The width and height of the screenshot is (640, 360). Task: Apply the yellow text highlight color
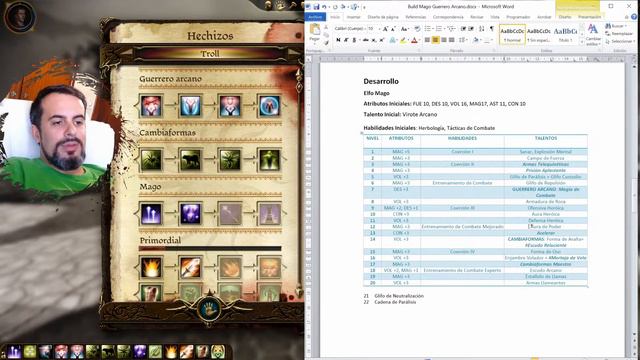click(x=403, y=40)
